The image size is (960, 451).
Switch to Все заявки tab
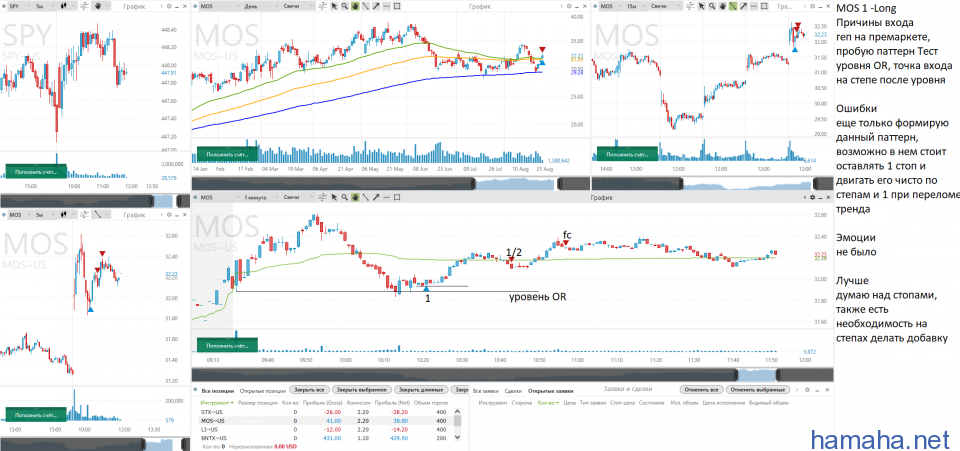(x=485, y=390)
